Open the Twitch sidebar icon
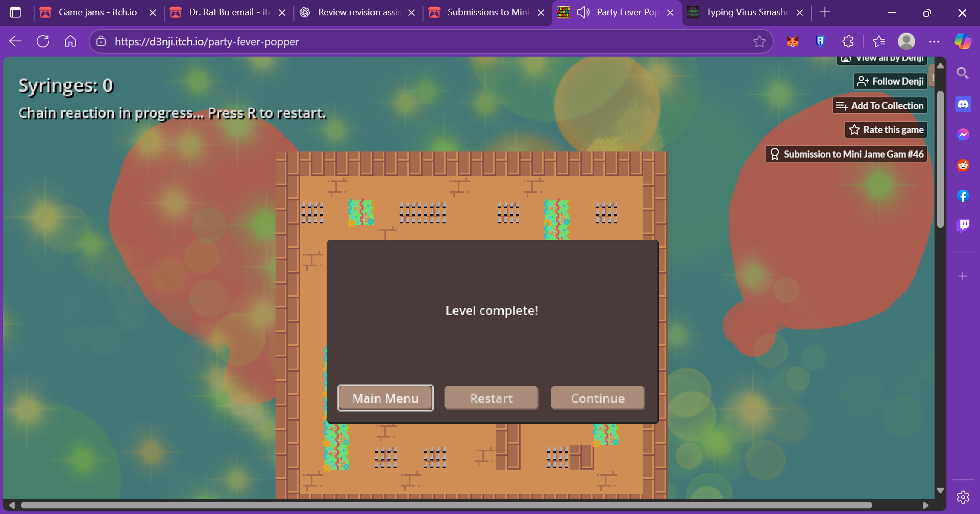 coord(963,225)
